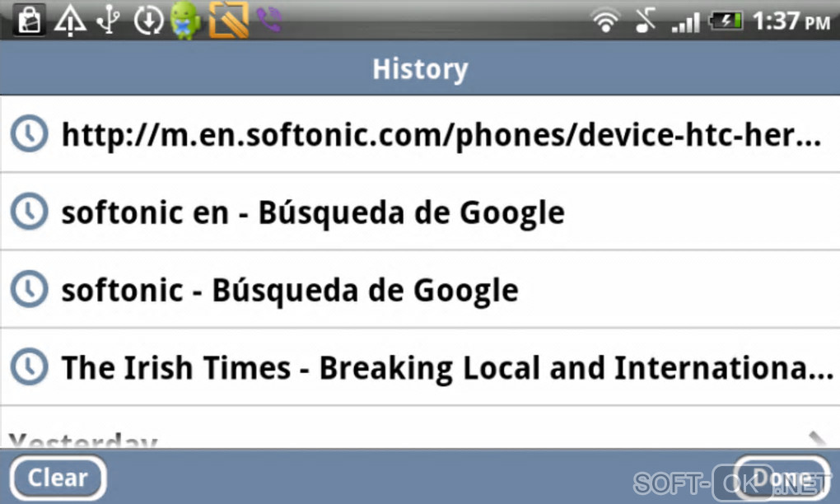The height and width of the screenshot is (504, 840).
Task: Tap the Wi-Fi signal status icon
Action: click(605, 21)
